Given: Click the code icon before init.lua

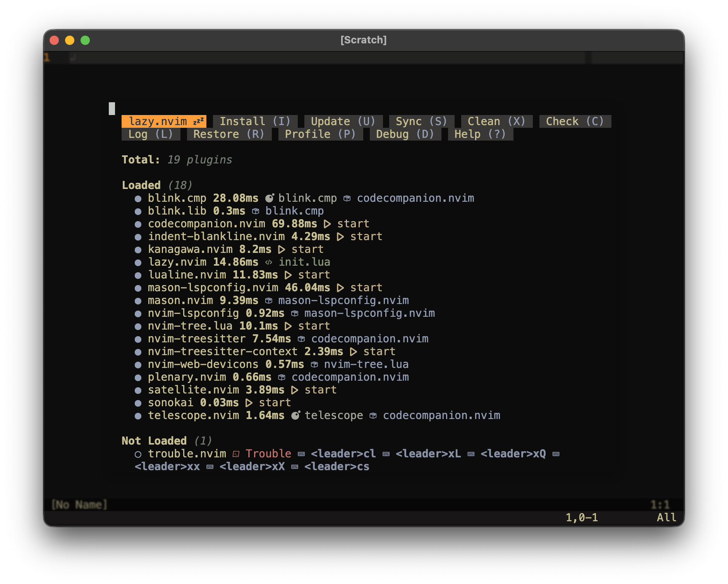Looking at the screenshot, I should pyautogui.click(x=268, y=263).
